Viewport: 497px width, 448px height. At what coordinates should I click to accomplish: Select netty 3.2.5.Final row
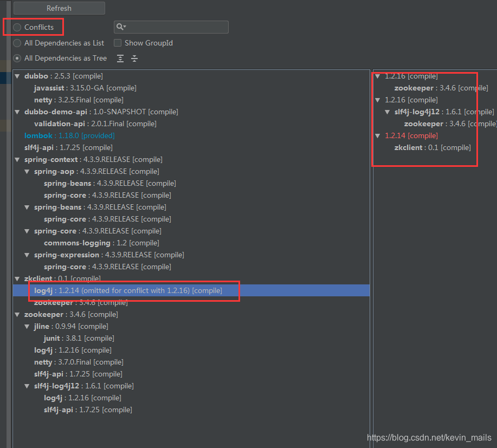coord(79,100)
